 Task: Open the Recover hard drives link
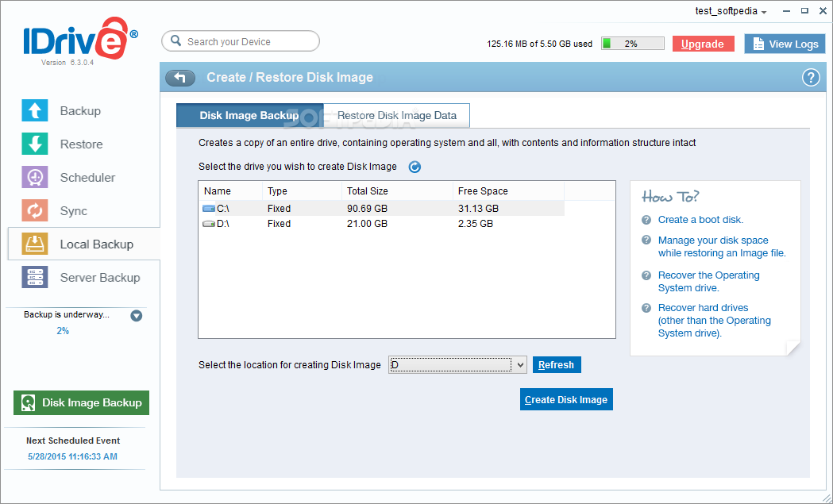(x=715, y=320)
